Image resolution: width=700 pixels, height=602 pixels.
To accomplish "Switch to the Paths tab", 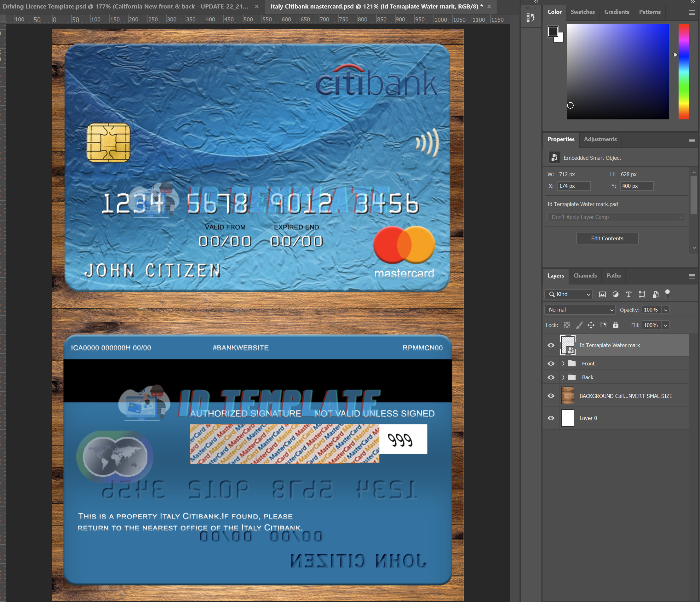I will (x=613, y=276).
